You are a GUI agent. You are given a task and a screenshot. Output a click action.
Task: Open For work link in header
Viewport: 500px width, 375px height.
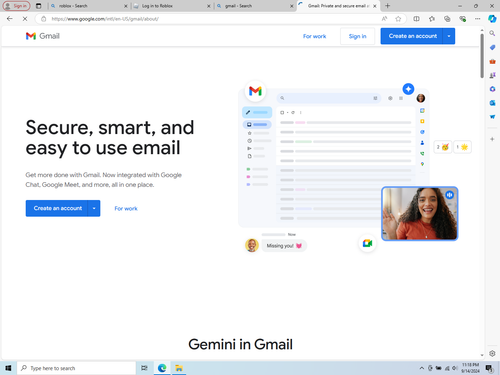click(314, 36)
